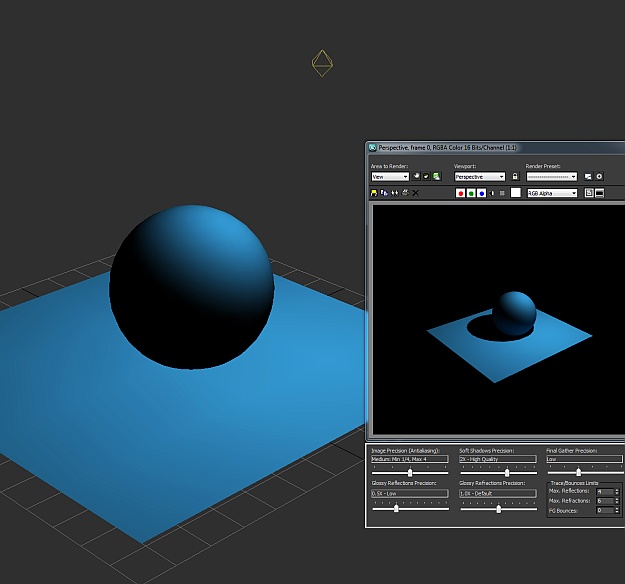Click the rendered frame window title bar

click(495, 147)
